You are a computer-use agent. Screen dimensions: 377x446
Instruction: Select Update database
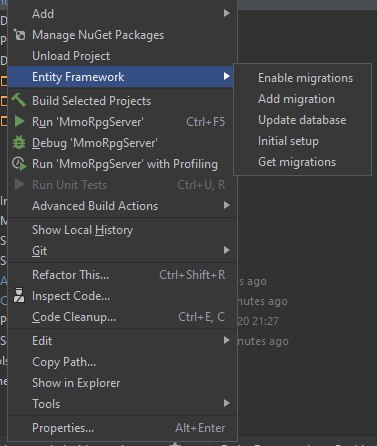(x=302, y=120)
